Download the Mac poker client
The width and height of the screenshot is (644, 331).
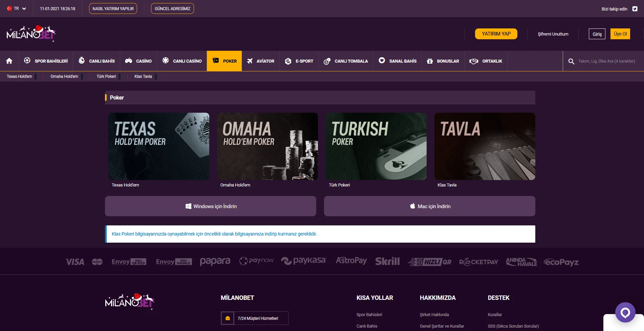(x=430, y=206)
